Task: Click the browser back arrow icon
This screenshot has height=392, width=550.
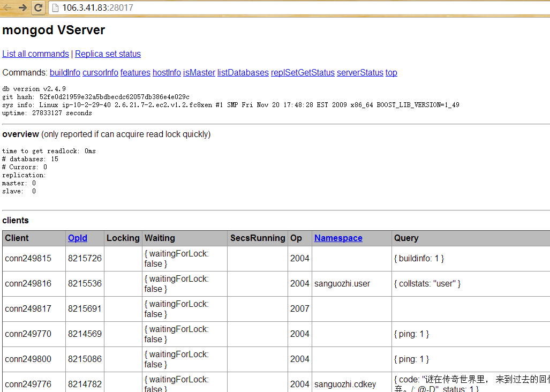Action: (x=7, y=7)
